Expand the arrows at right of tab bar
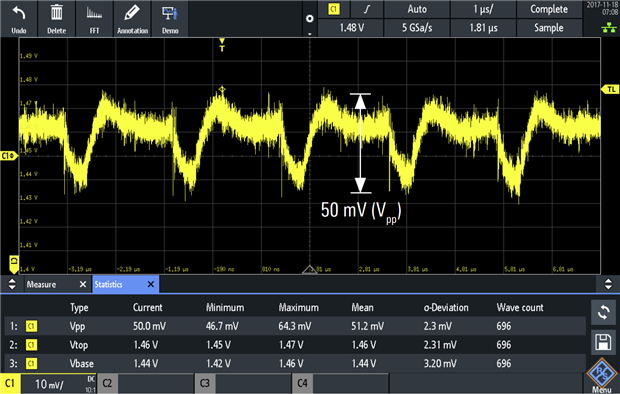The height and width of the screenshot is (394, 620). (608, 284)
